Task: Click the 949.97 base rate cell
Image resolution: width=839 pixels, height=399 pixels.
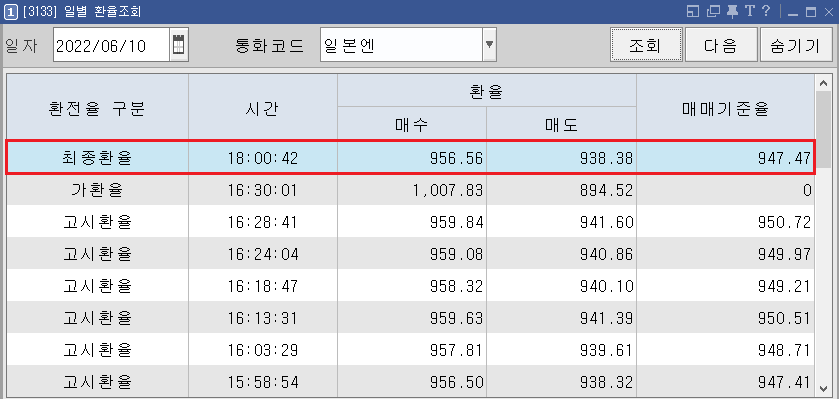Action: click(x=725, y=254)
